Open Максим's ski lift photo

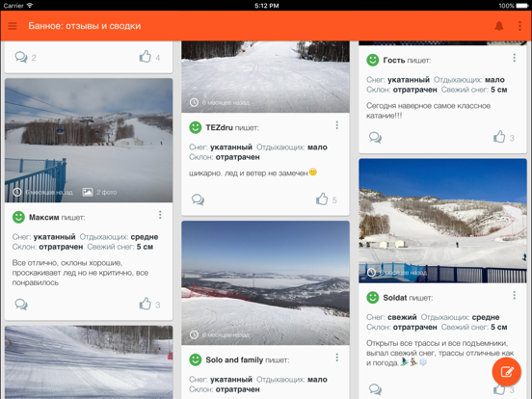pos(89,141)
